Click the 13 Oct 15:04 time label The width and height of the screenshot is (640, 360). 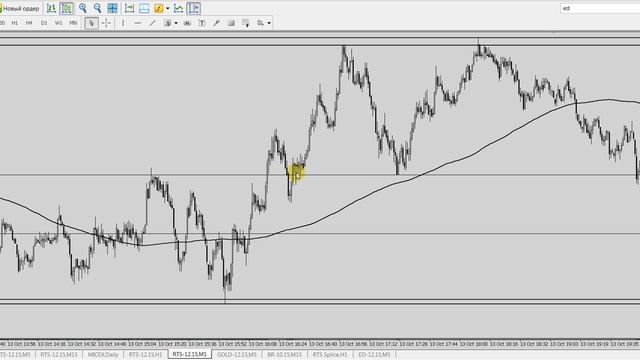tap(142, 344)
